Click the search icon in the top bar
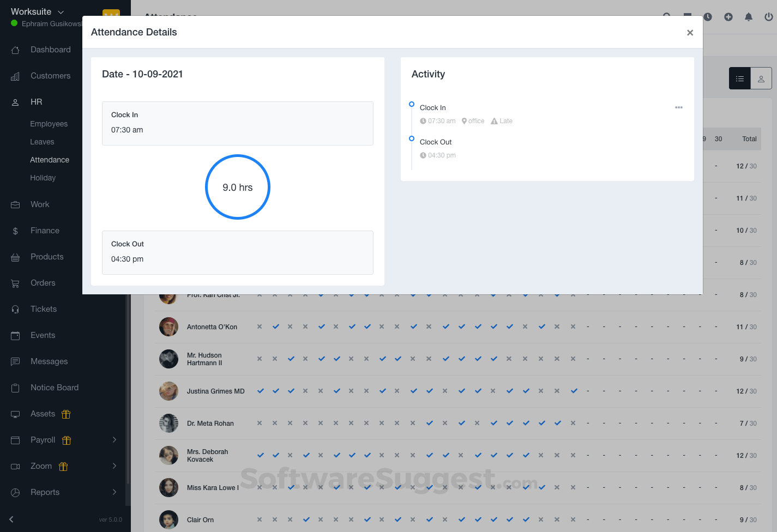 (667, 17)
